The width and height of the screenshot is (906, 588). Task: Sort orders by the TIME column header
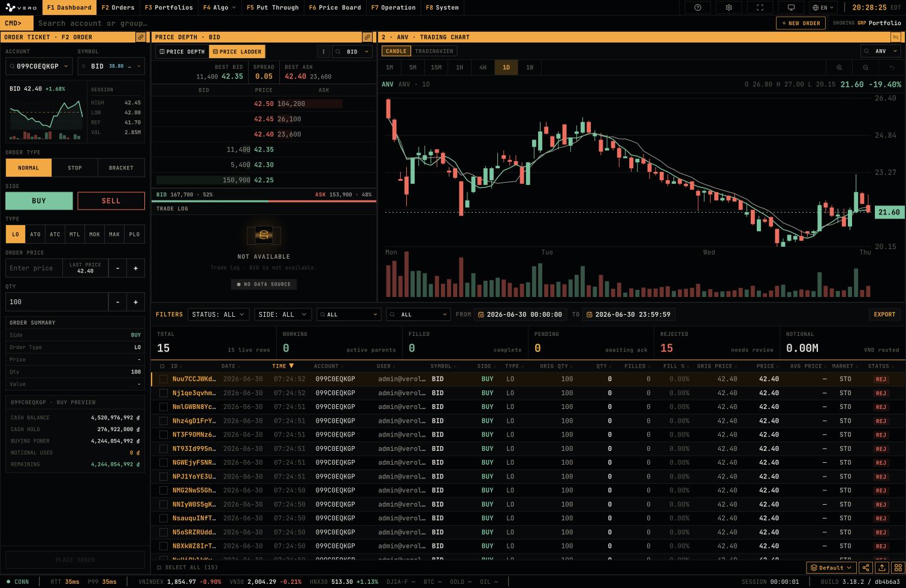click(283, 366)
